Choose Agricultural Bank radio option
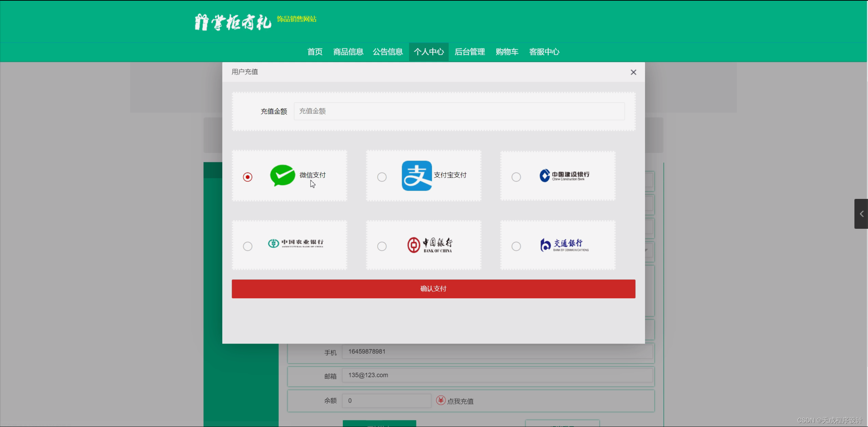 [x=248, y=246]
